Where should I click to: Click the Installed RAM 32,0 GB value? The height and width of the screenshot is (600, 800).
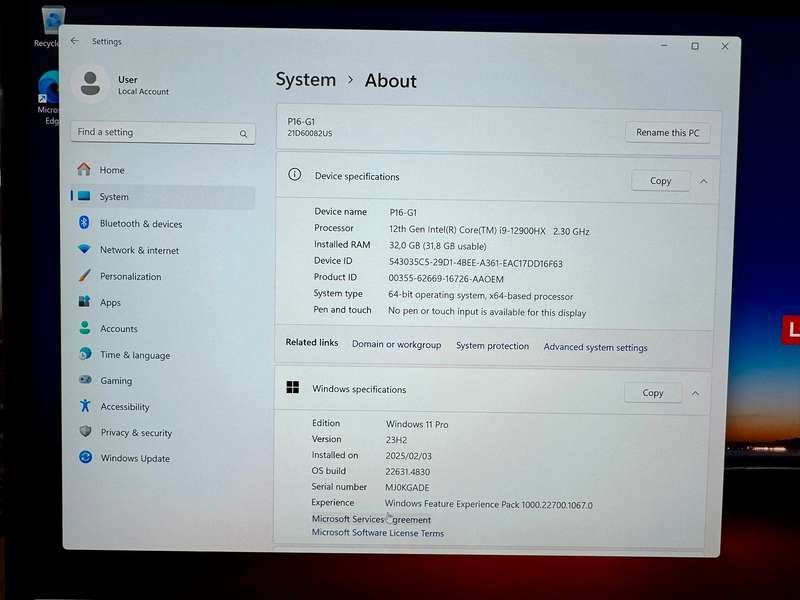(438, 246)
